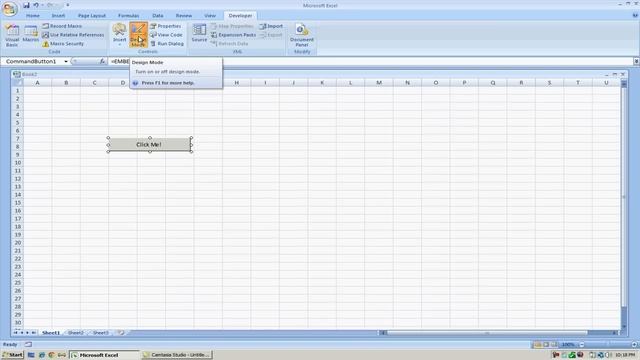This screenshot has height=360, width=640.
Task: Open the Document Panel
Action: pos(302,35)
